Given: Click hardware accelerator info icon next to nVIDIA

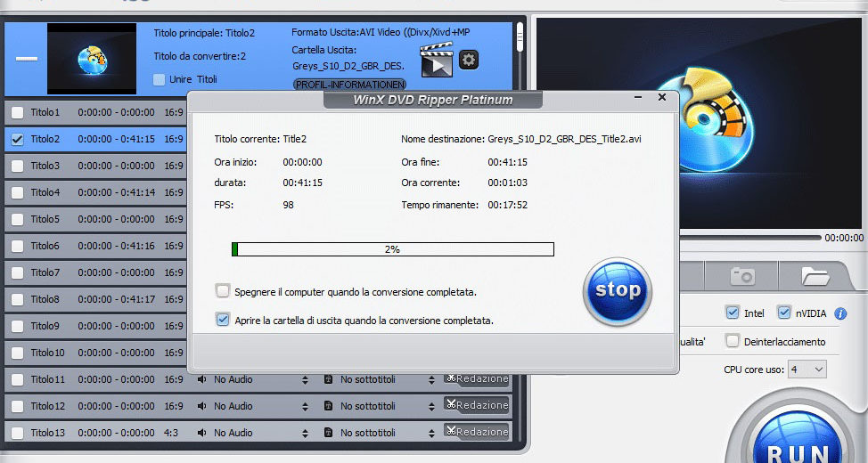Looking at the screenshot, I should pos(839,313).
